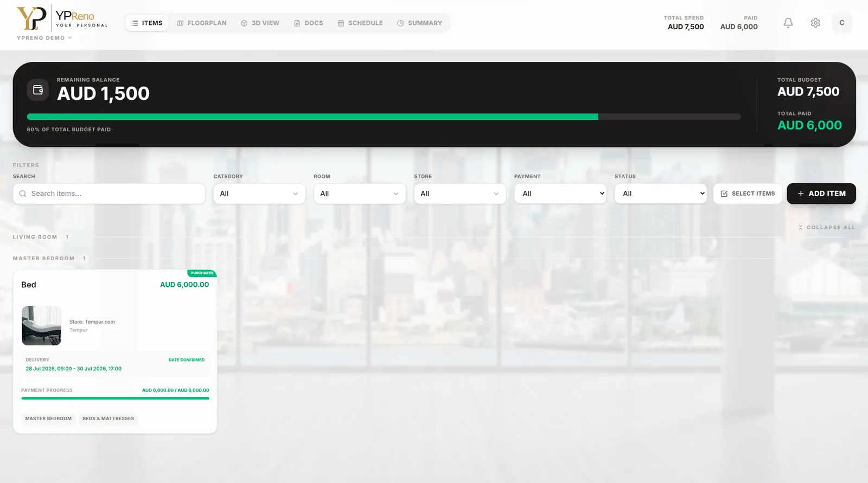This screenshot has width=868, height=483.
Task: Click the Bed payment progress bar
Action: [115, 398]
